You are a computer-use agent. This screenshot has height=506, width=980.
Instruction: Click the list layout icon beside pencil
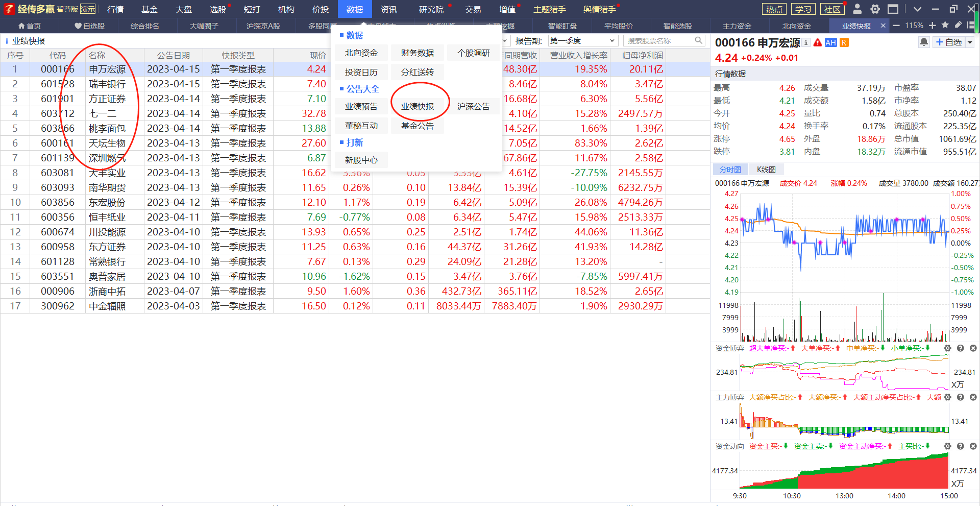pos(971,25)
